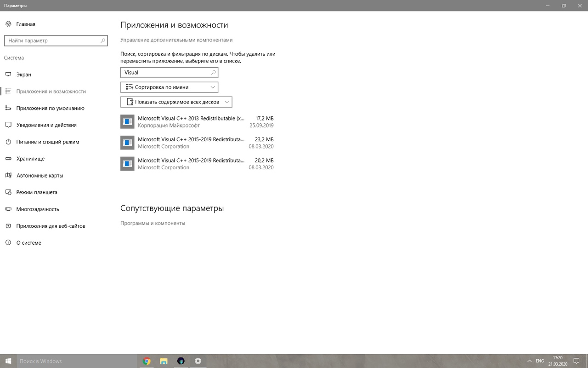Click the Visual C++ 2013 app icon

pyautogui.click(x=127, y=121)
